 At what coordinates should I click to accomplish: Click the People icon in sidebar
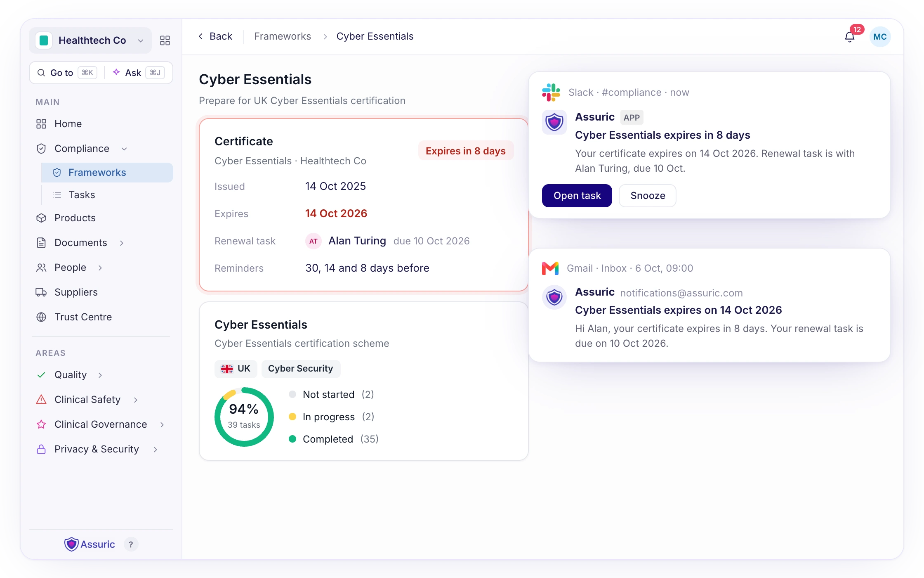click(x=41, y=268)
